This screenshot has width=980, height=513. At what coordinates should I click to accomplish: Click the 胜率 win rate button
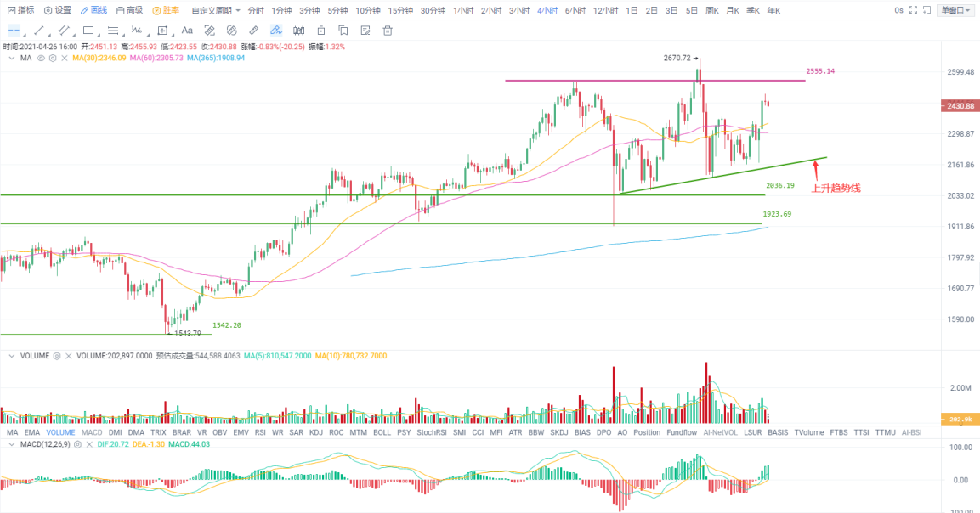coord(166,10)
